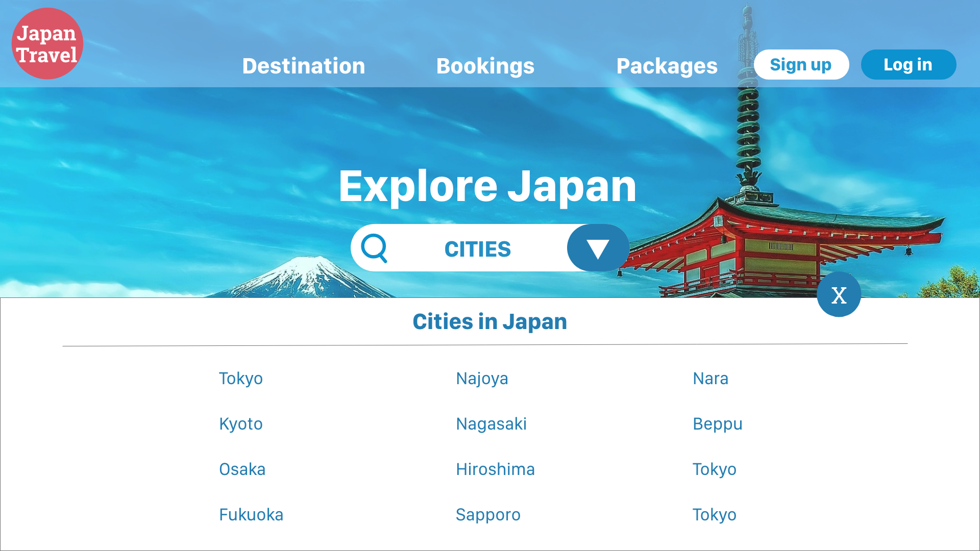
Task: Select Osaka from the cities list
Action: tap(242, 469)
